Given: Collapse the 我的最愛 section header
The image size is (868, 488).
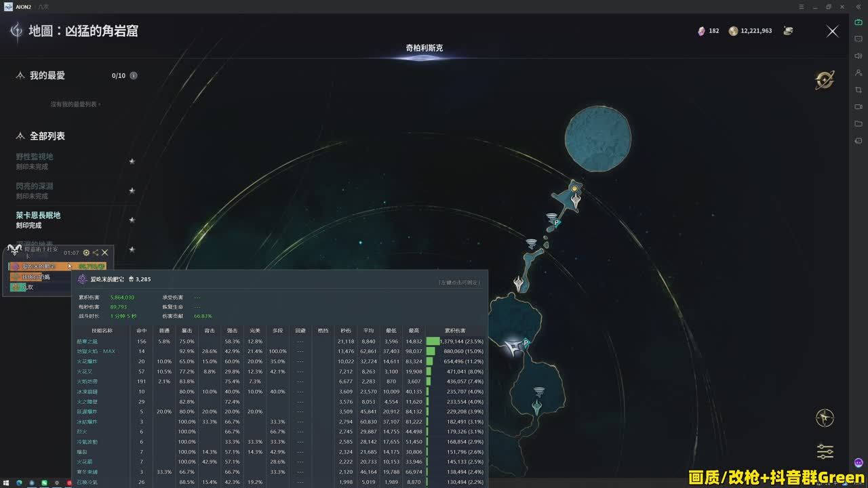Looking at the screenshot, I should pyautogui.click(x=41, y=76).
